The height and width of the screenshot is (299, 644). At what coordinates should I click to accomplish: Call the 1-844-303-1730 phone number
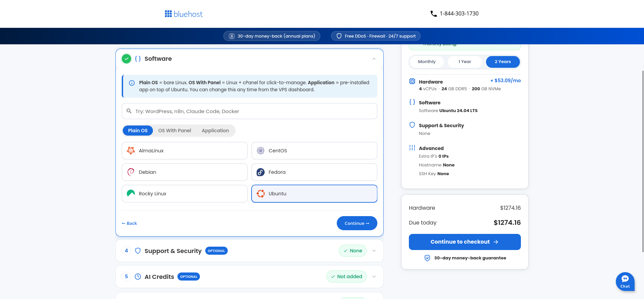[x=459, y=14]
